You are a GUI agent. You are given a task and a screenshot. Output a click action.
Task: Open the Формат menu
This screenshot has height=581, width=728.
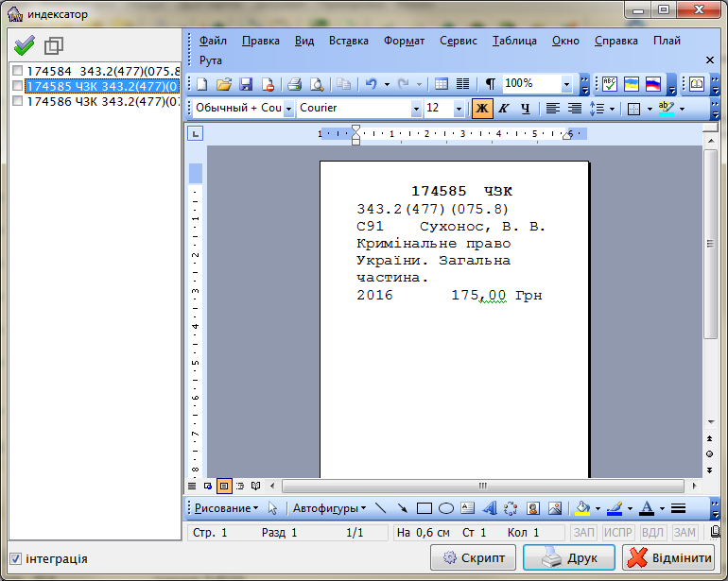(404, 41)
